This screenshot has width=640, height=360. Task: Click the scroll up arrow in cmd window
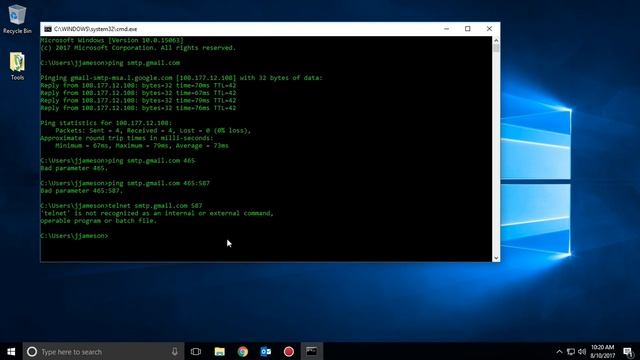tap(496, 40)
